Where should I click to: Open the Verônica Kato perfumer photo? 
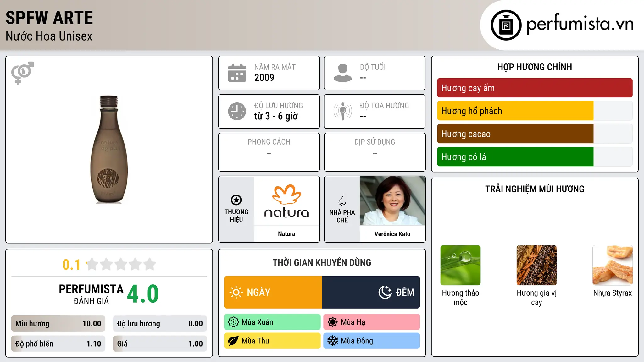[392, 201]
